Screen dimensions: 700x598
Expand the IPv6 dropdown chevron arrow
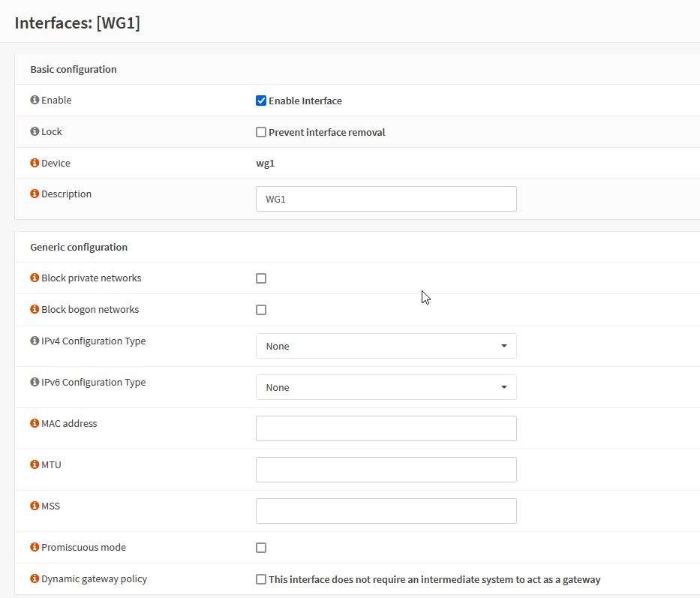(x=504, y=387)
